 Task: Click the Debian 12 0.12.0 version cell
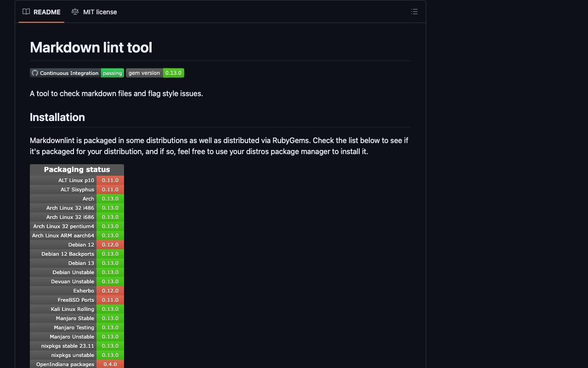[110, 245]
